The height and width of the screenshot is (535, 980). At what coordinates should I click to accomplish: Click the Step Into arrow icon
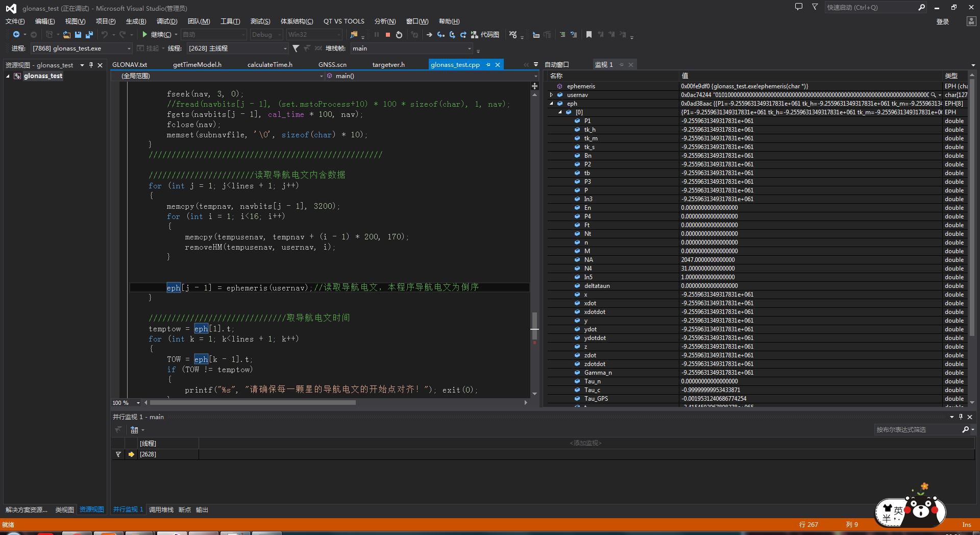[x=440, y=35]
